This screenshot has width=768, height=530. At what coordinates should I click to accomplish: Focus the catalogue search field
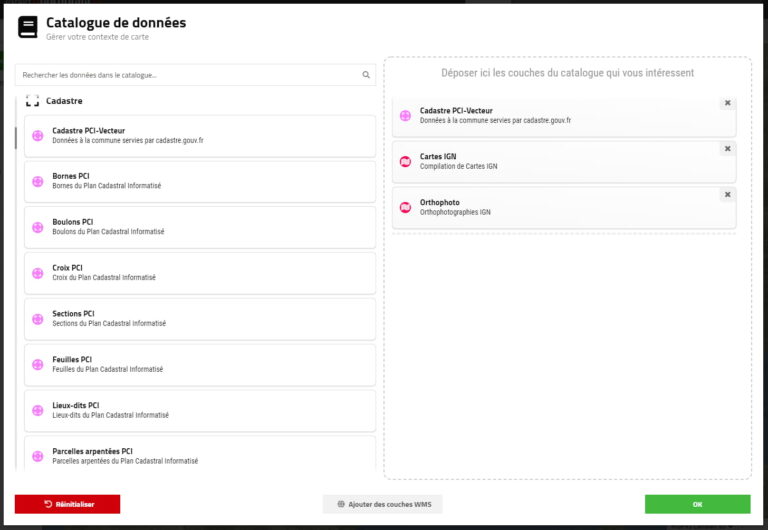click(x=190, y=75)
